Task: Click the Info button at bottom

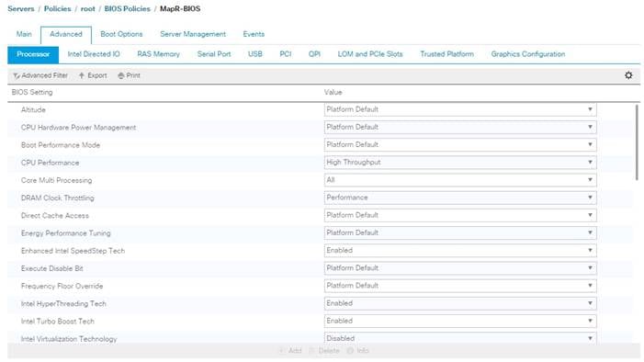Action: [x=358, y=350]
